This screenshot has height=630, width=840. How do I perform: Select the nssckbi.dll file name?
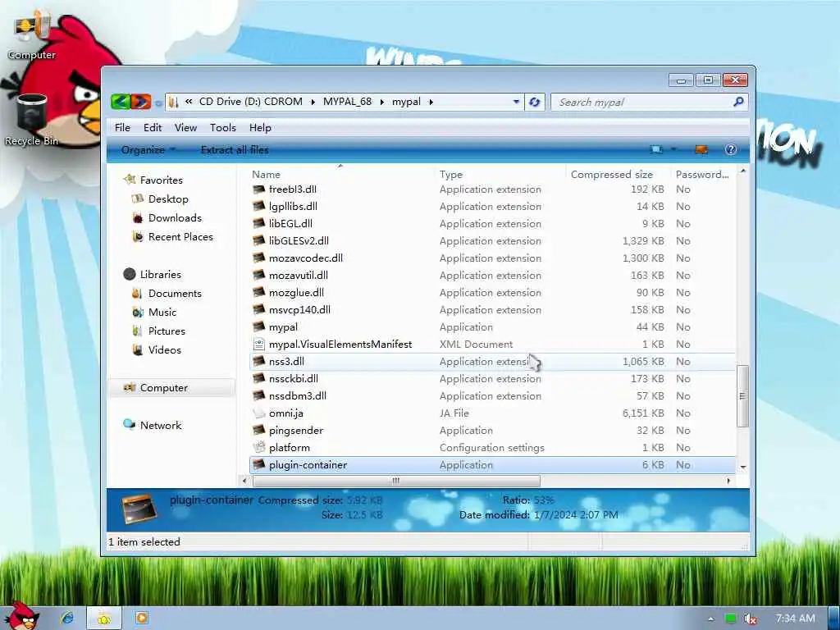pyautogui.click(x=294, y=379)
